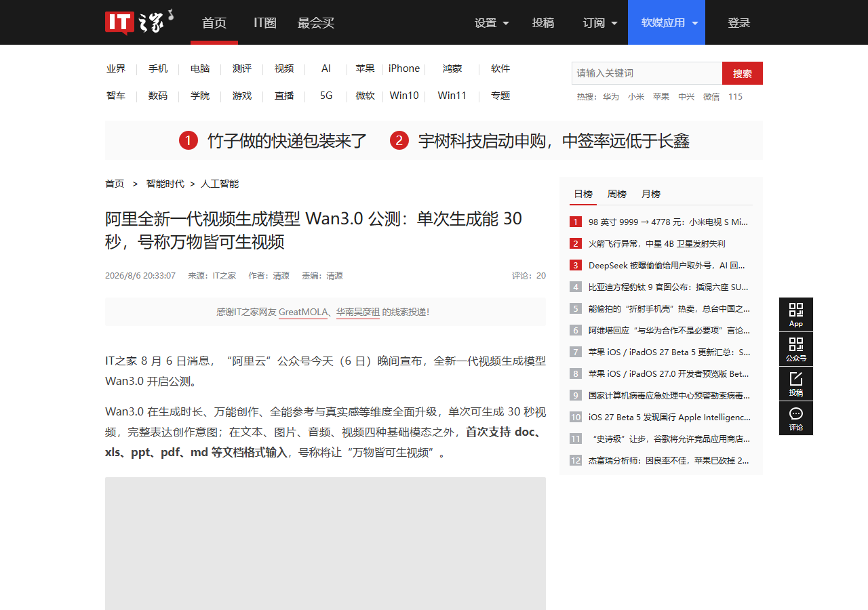The width and height of the screenshot is (868, 610).
Task: Click the 评论 chat bubble sidebar icon
Action: coord(796,418)
